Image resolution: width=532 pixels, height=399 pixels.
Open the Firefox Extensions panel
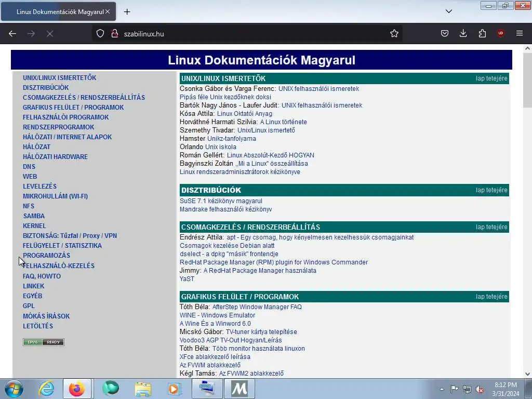pos(482,34)
